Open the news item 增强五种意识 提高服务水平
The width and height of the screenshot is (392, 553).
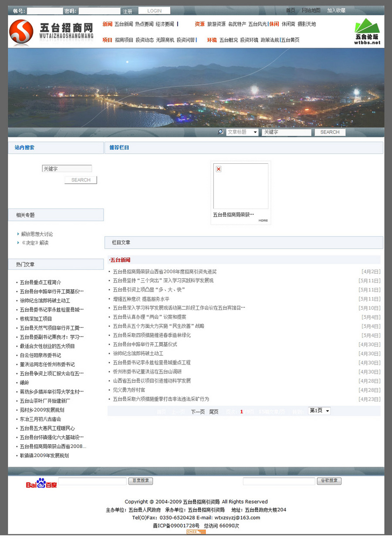pos(141,299)
